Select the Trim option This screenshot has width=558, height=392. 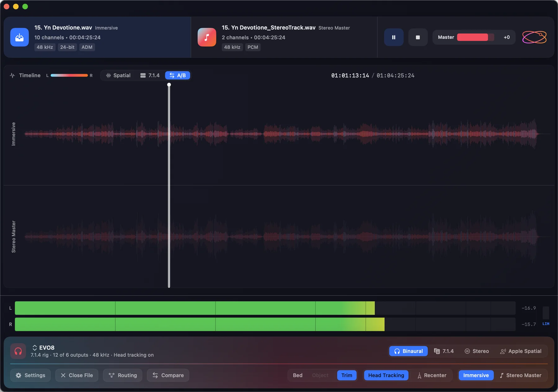[347, 375]
